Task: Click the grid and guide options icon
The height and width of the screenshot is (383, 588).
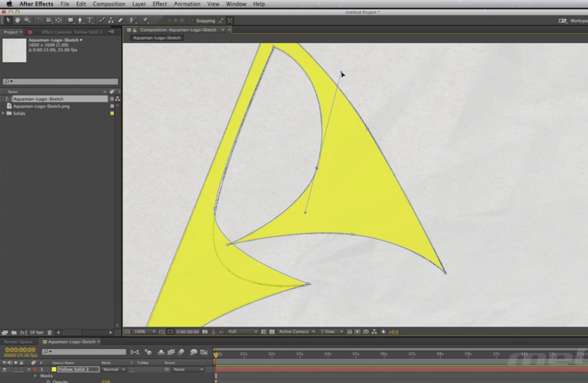Action: coord(162,331)
